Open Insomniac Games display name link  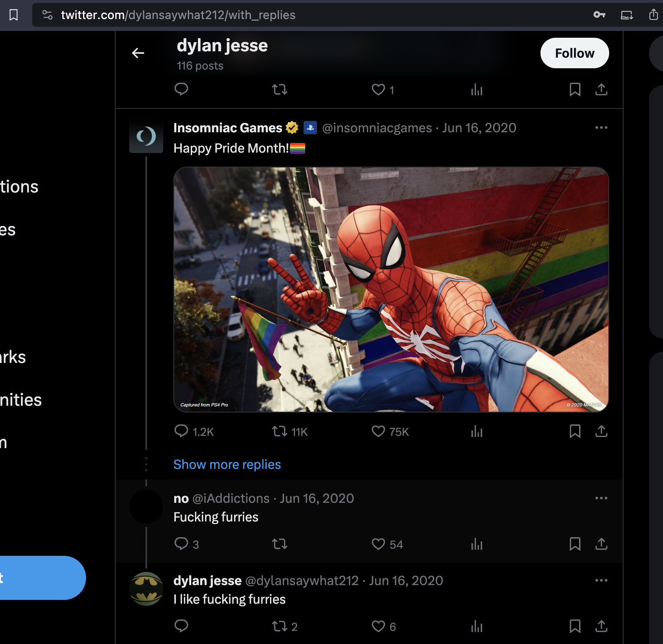(228, 128)
